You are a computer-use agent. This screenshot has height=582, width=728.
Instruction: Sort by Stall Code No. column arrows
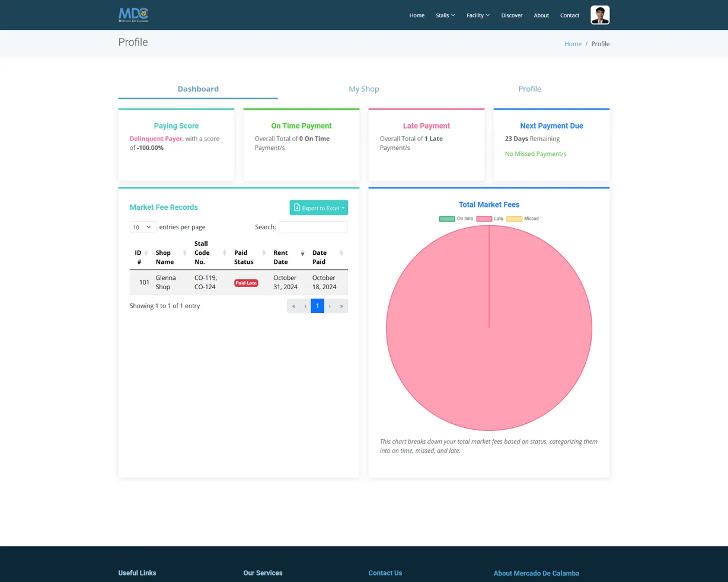coord(224,253)
